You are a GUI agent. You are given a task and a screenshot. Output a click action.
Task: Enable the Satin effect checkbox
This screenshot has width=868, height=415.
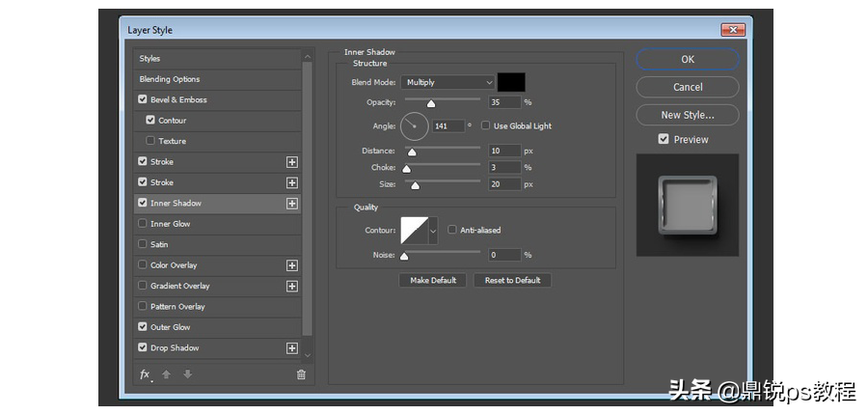pyautogui.click(x=143, y=244)
